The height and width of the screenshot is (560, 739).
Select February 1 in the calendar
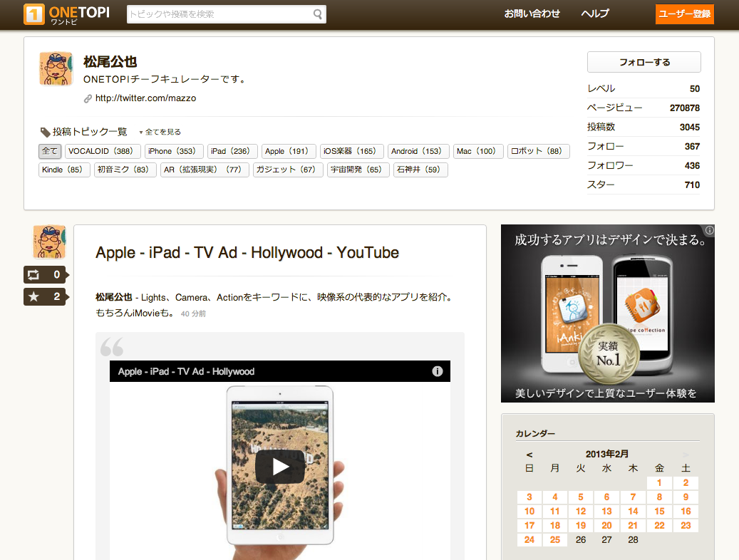(659, 482)
